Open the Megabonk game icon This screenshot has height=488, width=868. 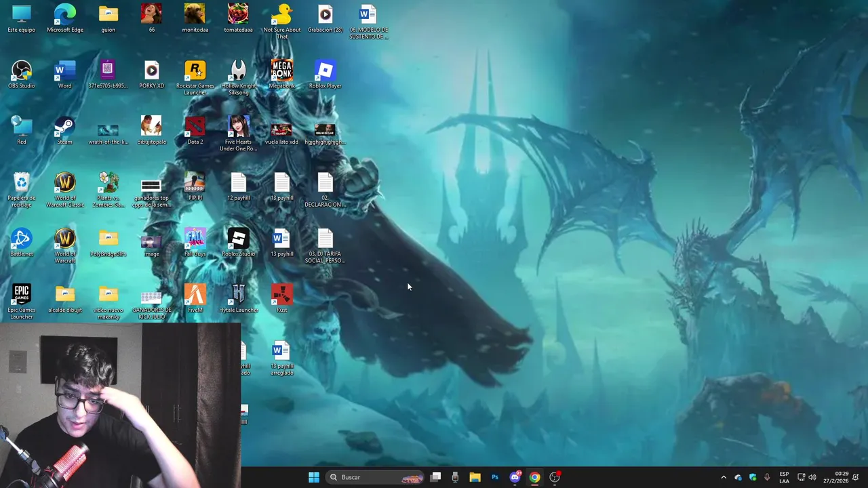[x=282, y=75]
